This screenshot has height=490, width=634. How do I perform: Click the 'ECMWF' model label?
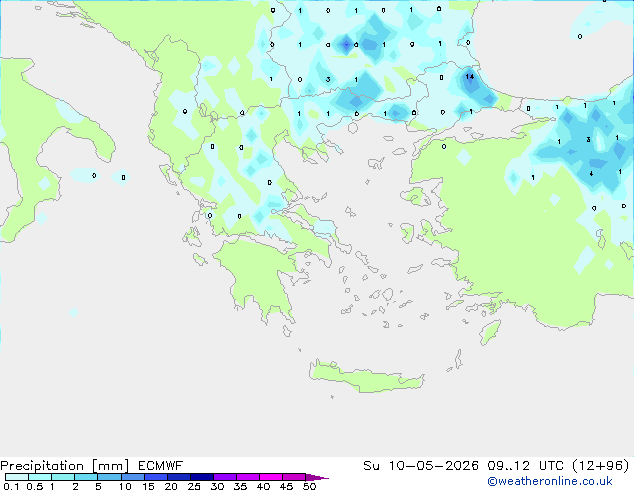click(161, 466)
